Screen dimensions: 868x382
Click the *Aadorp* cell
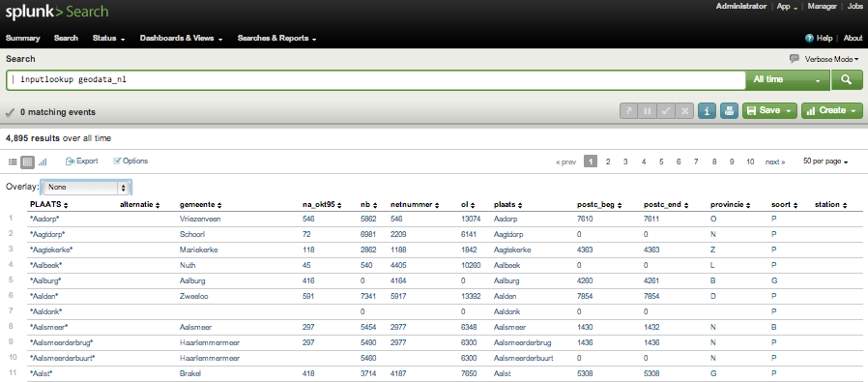coord(45,220)
